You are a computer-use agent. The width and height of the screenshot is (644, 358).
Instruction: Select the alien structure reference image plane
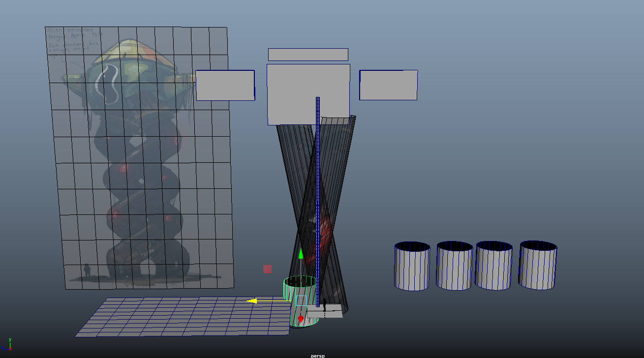coord(139,157)
